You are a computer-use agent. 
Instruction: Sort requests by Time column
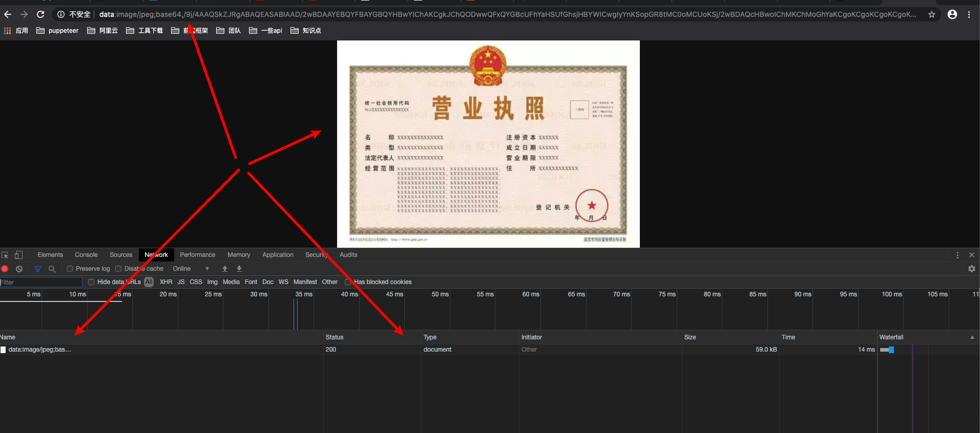(x=828, y=337)
